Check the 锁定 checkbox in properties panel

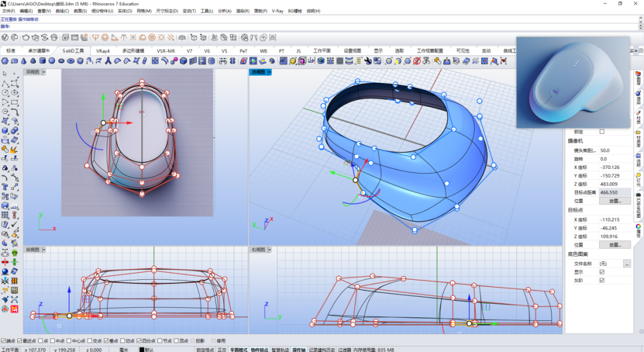[602, 131]
